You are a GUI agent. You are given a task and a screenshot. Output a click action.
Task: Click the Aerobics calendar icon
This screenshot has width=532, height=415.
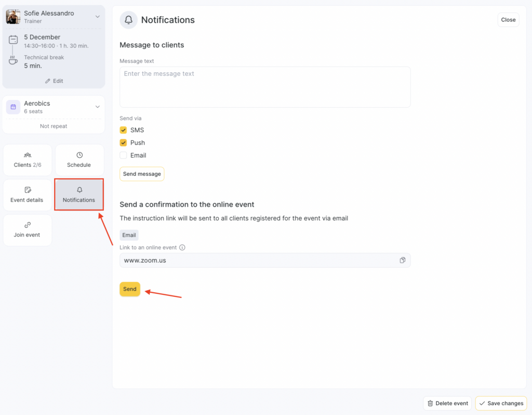point(13,107)
